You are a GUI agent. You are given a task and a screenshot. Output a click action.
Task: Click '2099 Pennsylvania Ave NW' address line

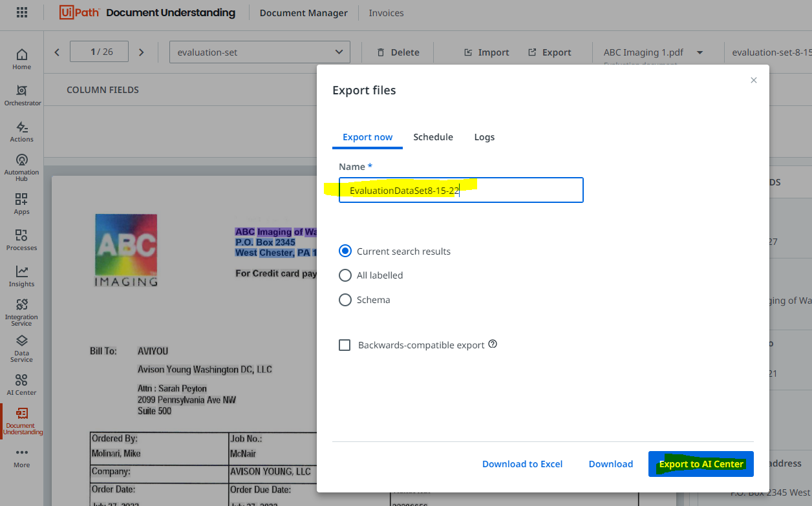[187, 400]
